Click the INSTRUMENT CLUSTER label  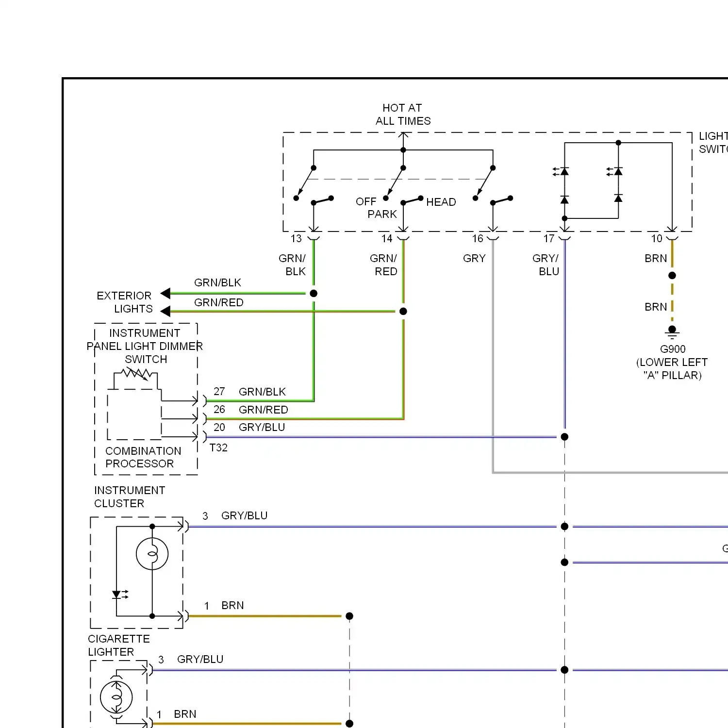click(130, 496)
